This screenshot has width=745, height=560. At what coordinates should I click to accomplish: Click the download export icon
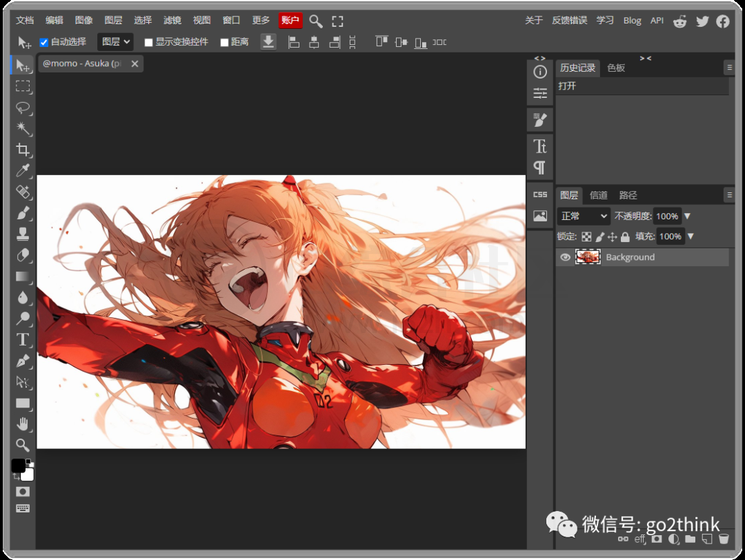pos(268,42)
